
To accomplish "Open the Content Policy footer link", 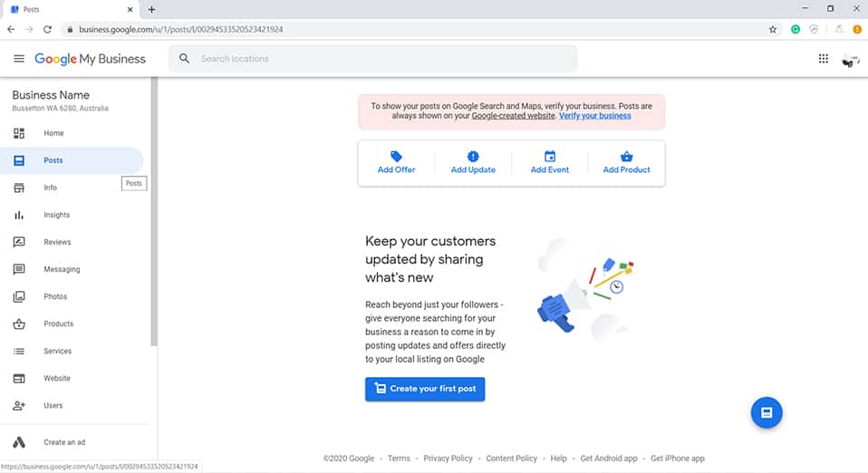I will point(512,459).
